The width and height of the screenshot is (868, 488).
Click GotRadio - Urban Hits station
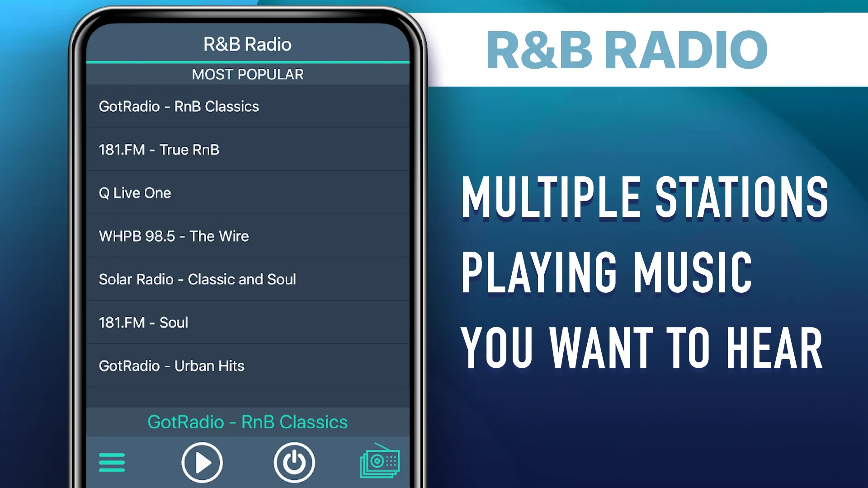click(248, 365)
